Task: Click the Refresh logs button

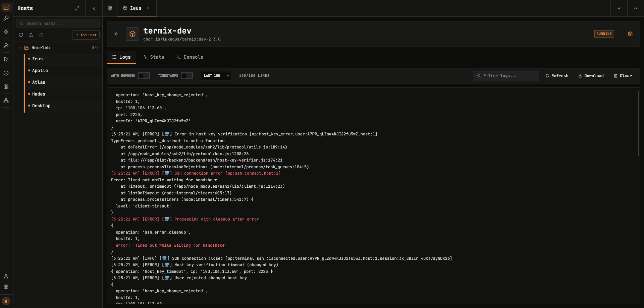Action: point(557,76)
